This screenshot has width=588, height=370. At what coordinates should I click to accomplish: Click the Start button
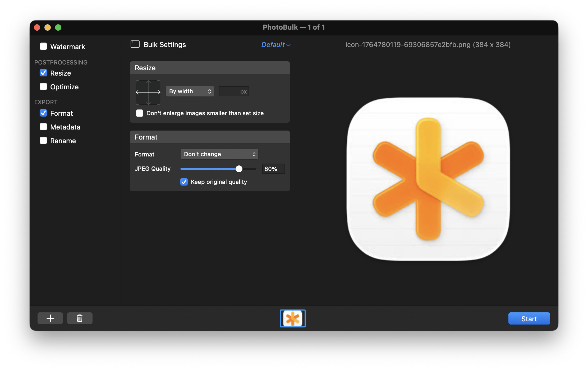click(529, 318)
